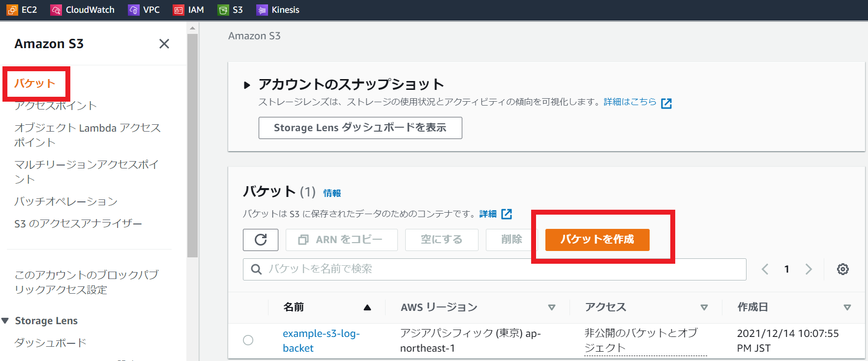Open the EC2 service shortcut icon
Viewport: 868px width, 361px height.
point(12,10)
